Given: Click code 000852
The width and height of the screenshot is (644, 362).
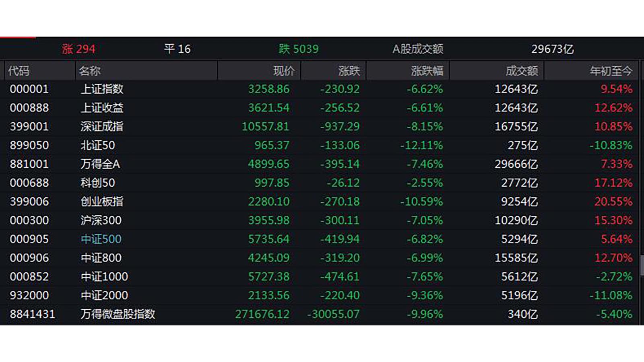Looking at the screenshot, I should (x=29, y=277).
